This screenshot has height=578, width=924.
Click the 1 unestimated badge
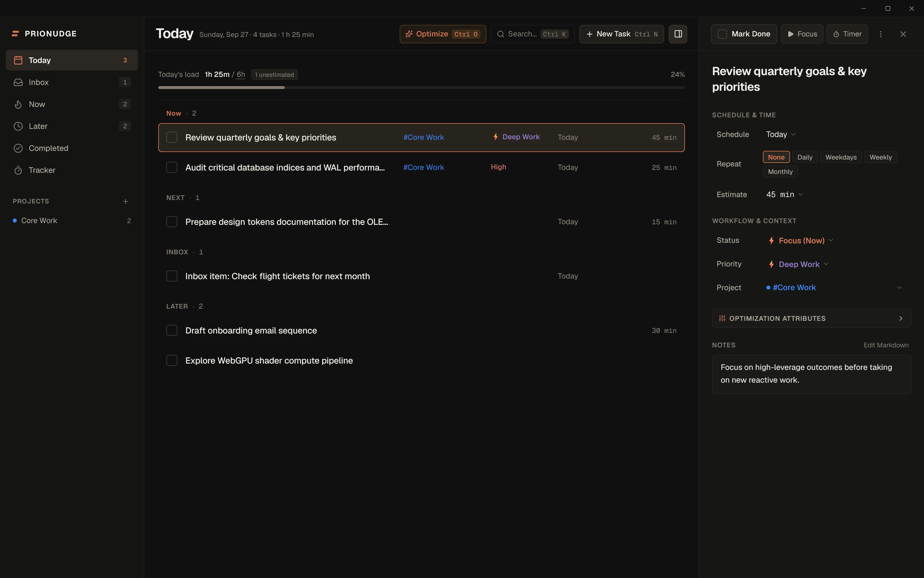pos(274,75)
